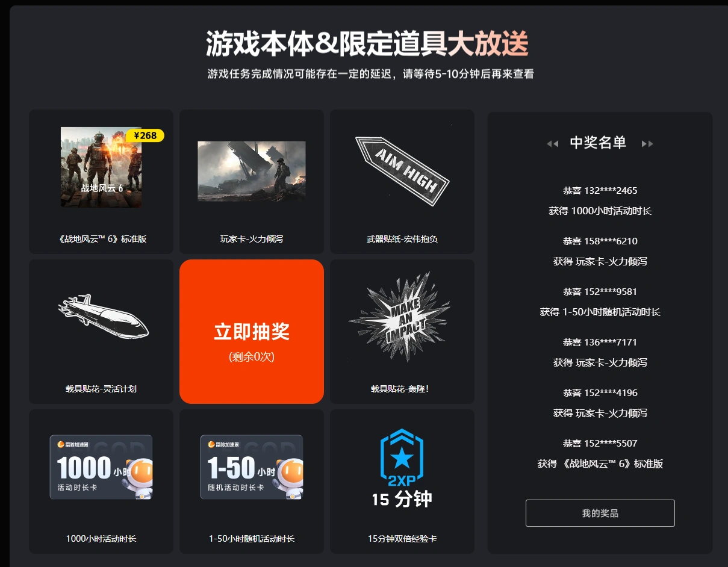728x567 pixels.
Task: Select the 1-50小时 random duration card
Action: point(252,467)
